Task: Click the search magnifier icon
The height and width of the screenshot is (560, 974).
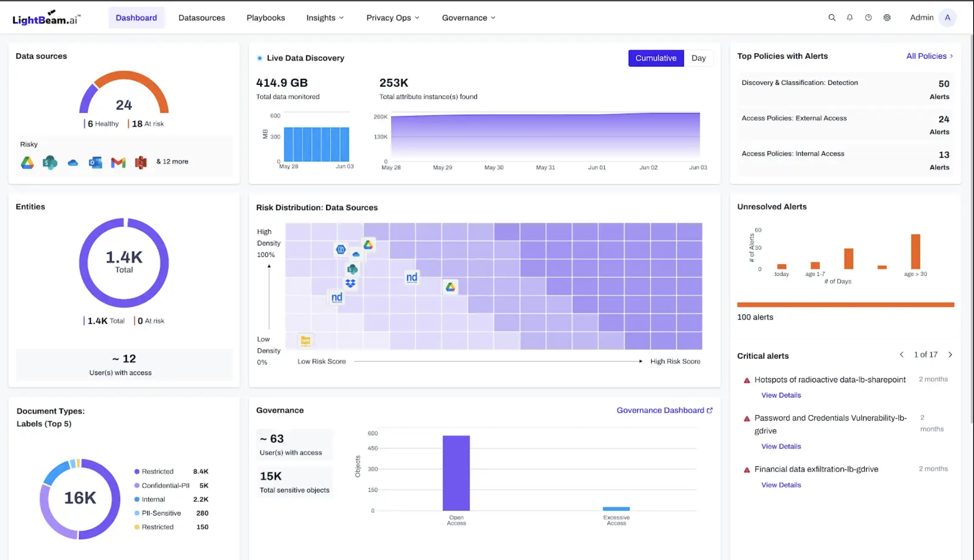Action: [x=832, y=18]
